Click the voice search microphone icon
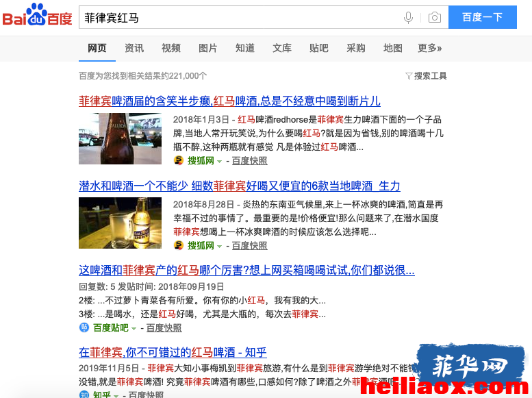Screen dimensions: 532x398 pyautogui.click(x=409, y=17)
